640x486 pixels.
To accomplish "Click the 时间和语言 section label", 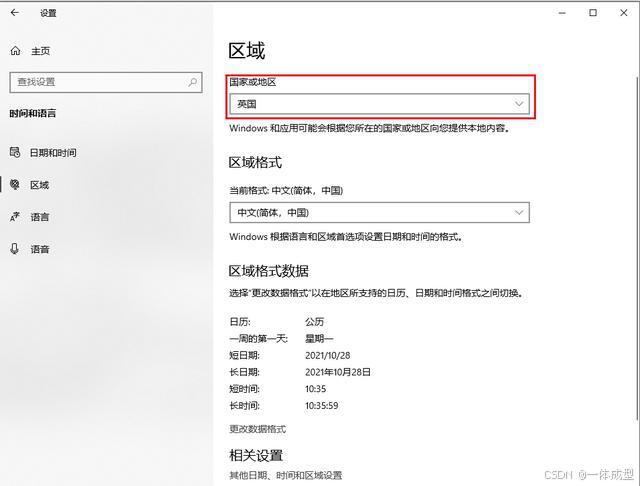I will pos(33,113).
